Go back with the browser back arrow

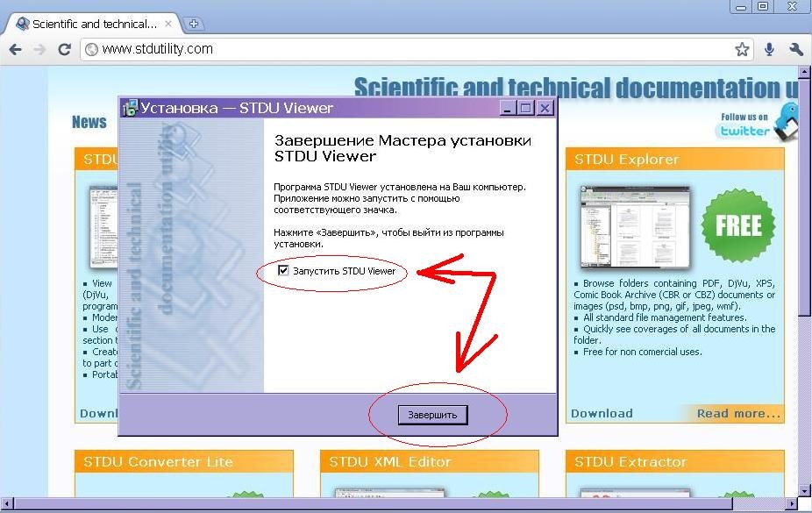[x=16, y=50]
